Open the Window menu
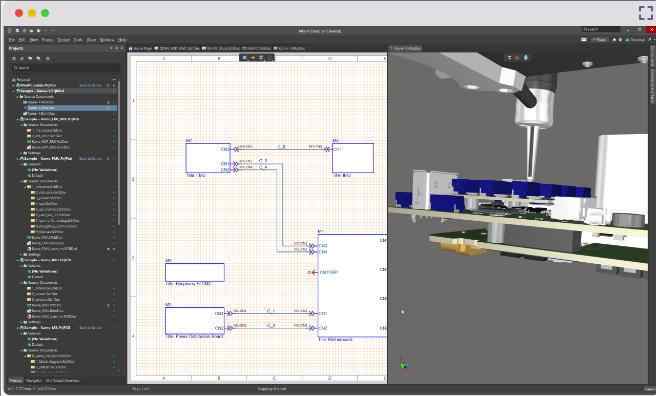656x396 pixels. point(107,40)
